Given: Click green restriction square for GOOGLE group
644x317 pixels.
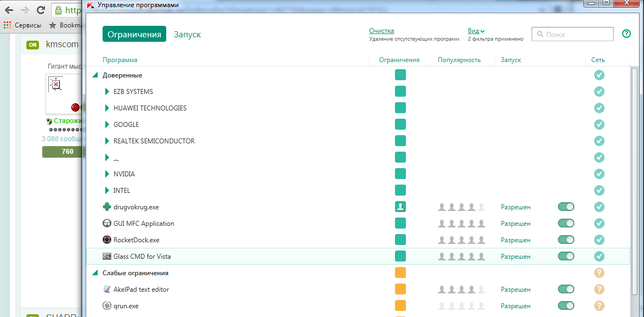Looking at the screenshot, I should click(400, 125).
